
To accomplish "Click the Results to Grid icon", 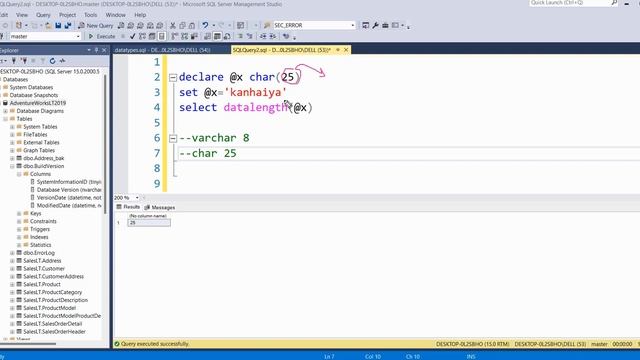I will coord(217,36).
